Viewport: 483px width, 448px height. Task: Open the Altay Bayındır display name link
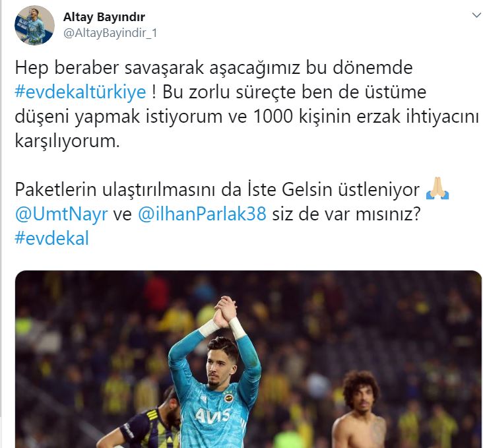[x=104, y=17]
